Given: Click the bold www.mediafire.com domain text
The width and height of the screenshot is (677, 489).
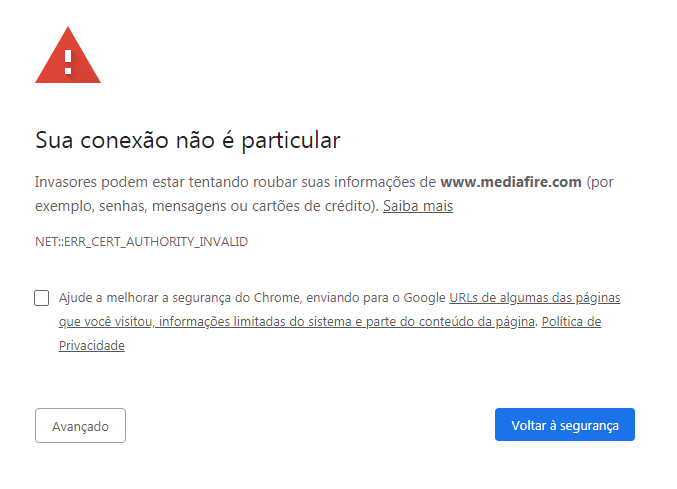Looking at the screenshot, I should pyautogui.click(x=510, y=182).
